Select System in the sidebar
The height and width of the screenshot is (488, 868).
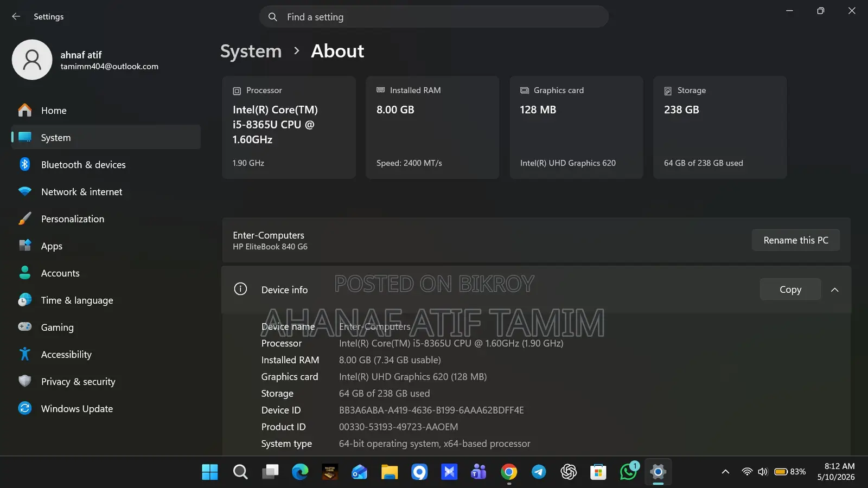coord(106,137)
